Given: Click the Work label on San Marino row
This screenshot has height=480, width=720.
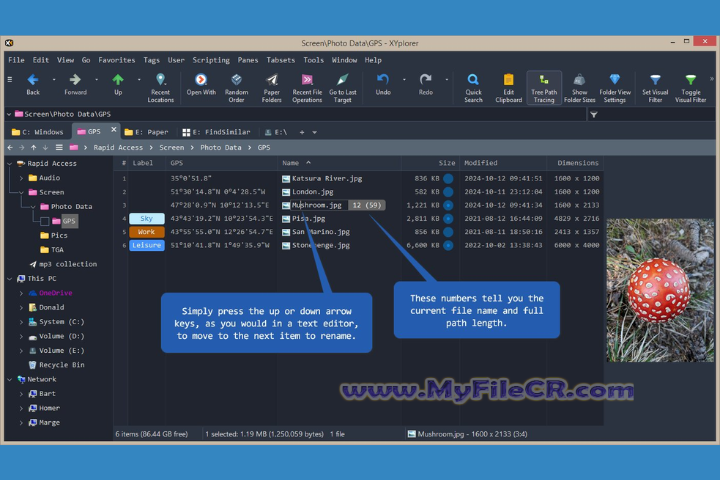Looking at the screenshot, I should (146, 232).
